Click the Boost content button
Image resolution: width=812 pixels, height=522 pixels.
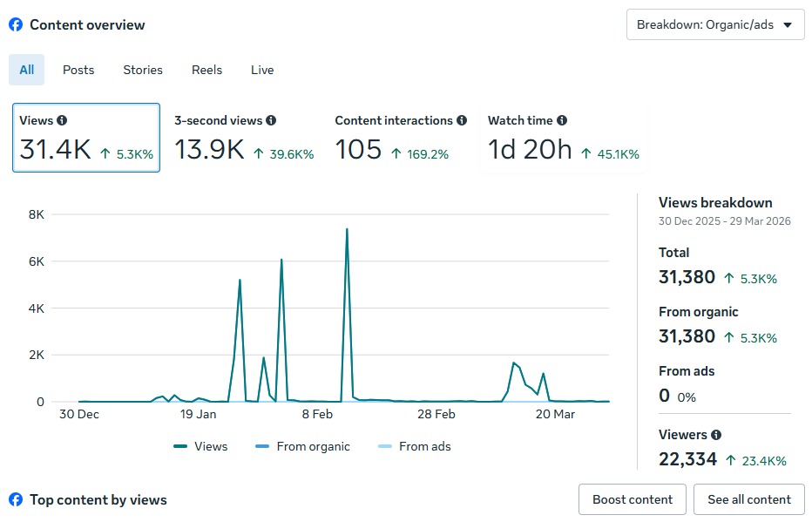[633, 499]
